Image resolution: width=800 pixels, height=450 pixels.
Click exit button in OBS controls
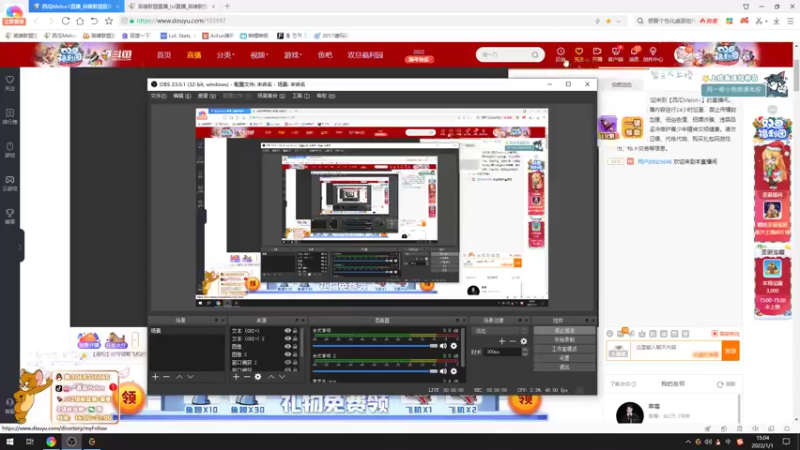[x=564, y=367]
